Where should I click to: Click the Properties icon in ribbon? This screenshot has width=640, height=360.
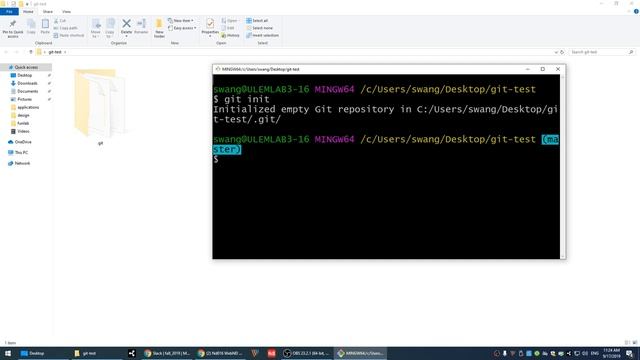coord(210,24)
